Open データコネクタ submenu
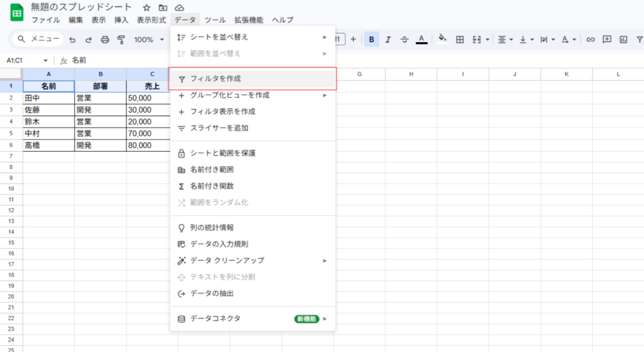The image size is (644, 352). point(253,319)
